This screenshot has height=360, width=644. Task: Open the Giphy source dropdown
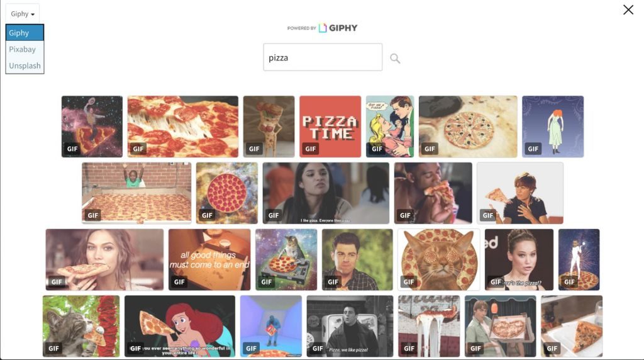point(22,14)
